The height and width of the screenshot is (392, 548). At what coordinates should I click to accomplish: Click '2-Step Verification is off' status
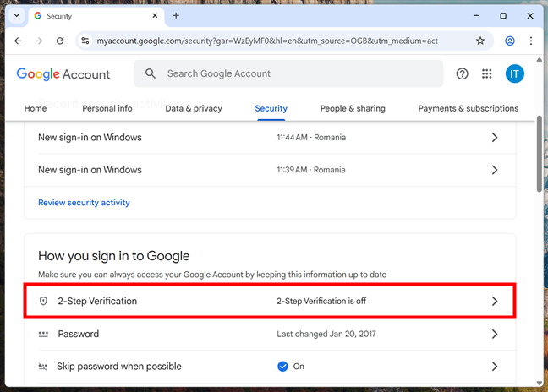coord(321,301)
